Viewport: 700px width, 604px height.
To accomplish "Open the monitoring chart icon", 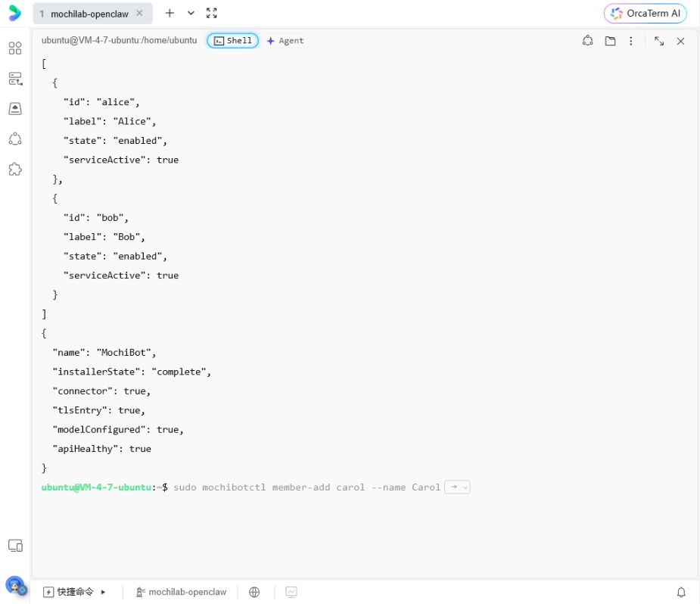I will point(291,592).
